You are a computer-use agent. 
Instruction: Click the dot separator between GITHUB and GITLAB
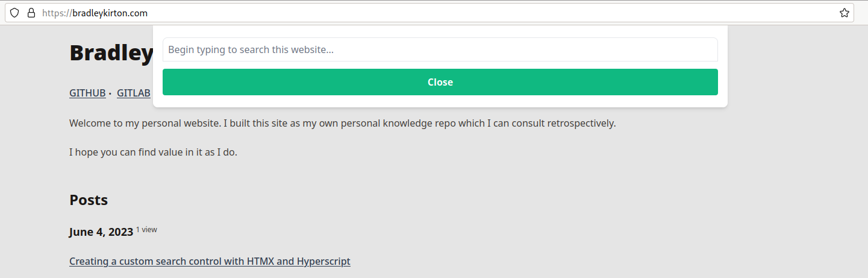(x=110, y=93)
